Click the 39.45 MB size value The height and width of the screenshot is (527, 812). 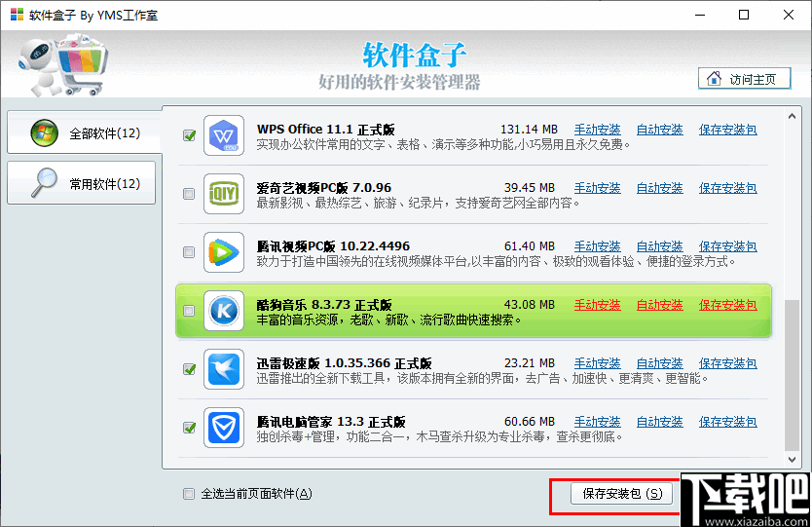530,188
